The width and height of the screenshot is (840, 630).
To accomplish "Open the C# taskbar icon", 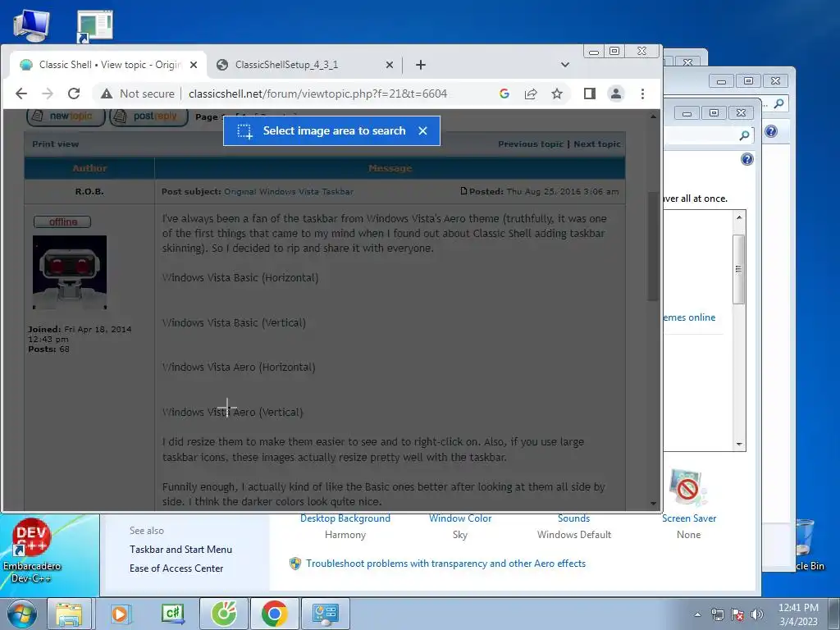I will (172, 614).
